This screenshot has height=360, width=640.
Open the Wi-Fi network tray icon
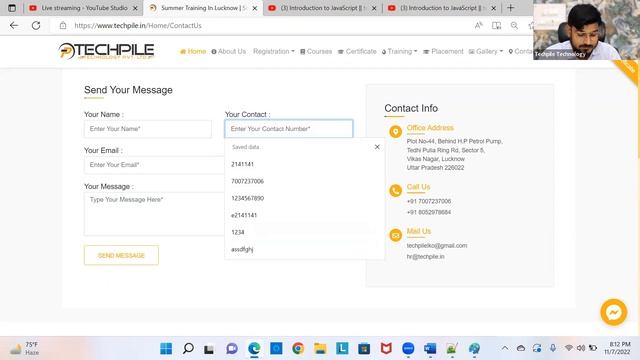pyautogui.click(x=569, y=348)
